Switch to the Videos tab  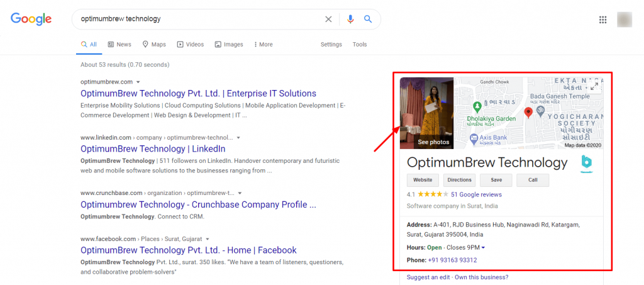[x=190, y=44]
